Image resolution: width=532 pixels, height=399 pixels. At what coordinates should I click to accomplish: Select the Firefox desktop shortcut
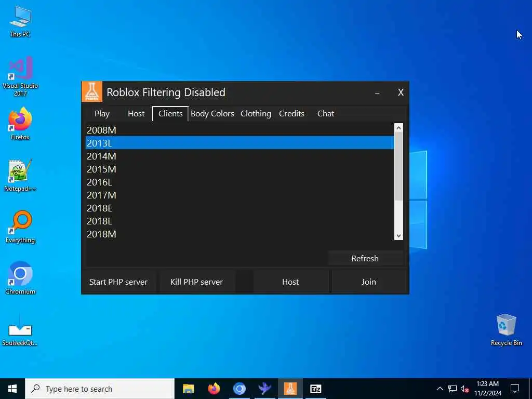[x=20, y=124]
